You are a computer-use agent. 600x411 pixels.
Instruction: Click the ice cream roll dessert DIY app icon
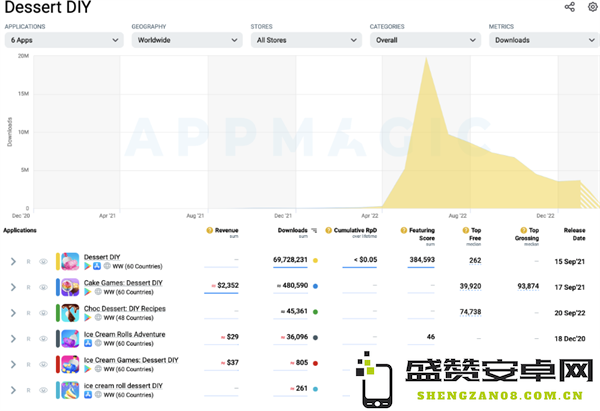click(x=70, y=390)
